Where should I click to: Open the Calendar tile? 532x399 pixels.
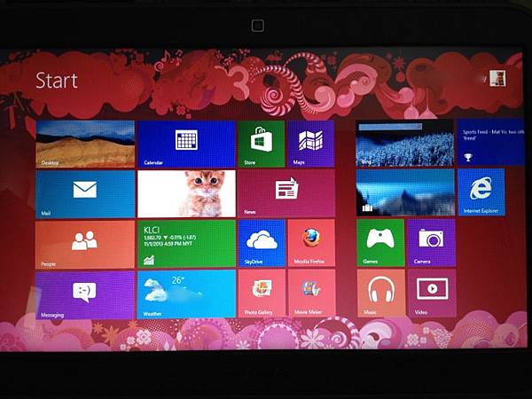(x=186, y=144)
